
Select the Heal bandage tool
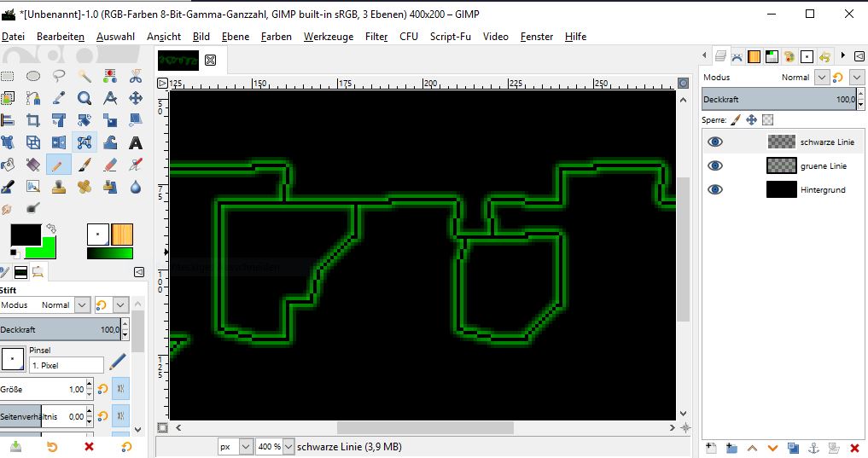[84, 187]
